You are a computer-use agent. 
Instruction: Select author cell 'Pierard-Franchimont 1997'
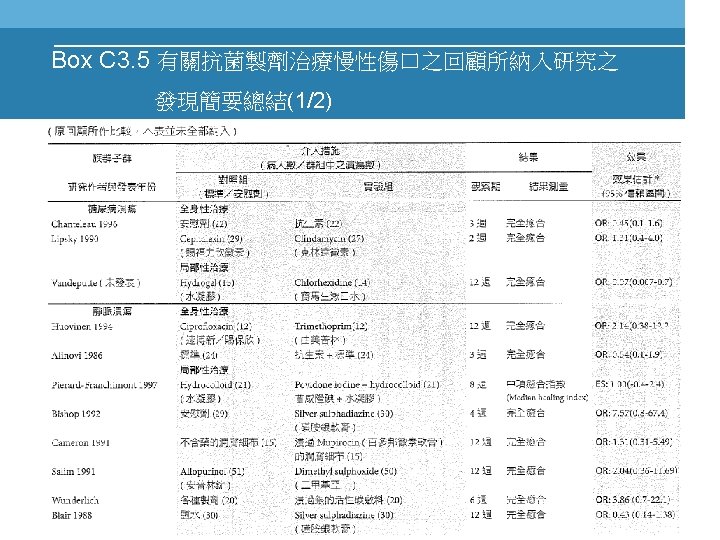point(104,385)
